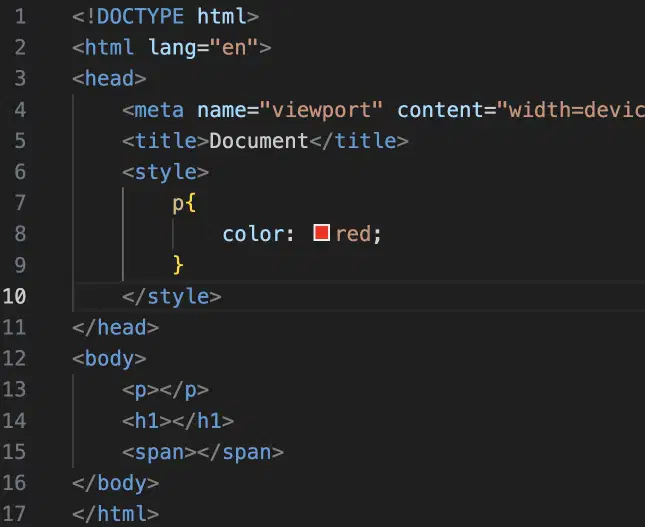Click line number 10 in gutter
The height and width of the screenshot is (527, 645).
14,296
